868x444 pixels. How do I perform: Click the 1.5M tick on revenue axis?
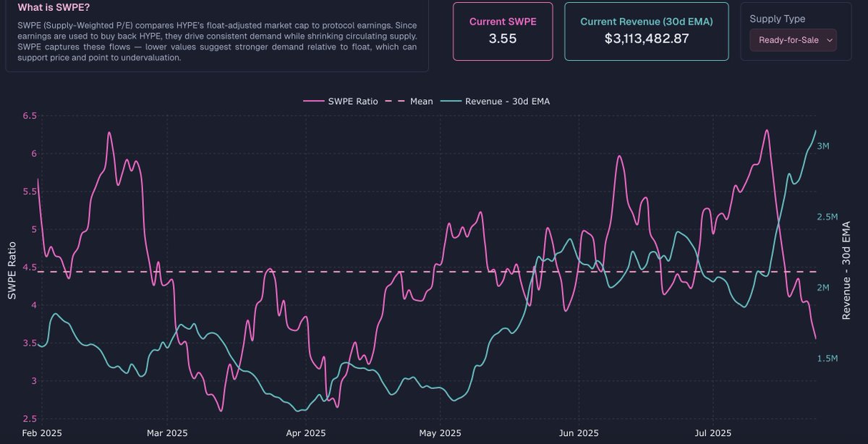[827, 359]
